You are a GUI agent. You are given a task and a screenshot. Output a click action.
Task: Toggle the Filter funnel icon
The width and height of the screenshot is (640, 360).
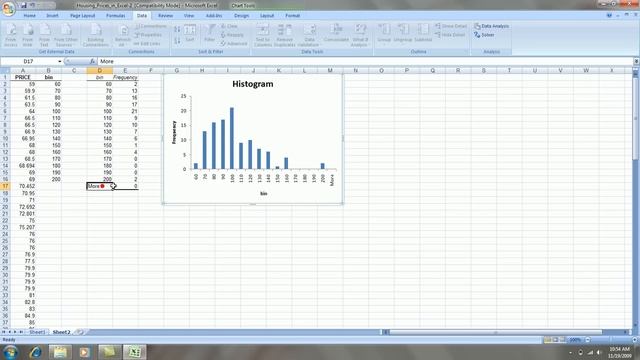click(209, 34)
